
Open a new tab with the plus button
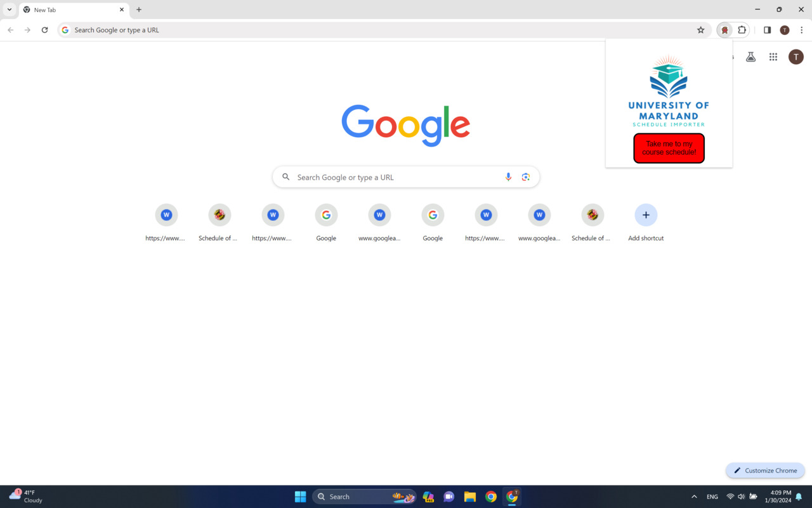pyautogui.click(x=138, y=10)
